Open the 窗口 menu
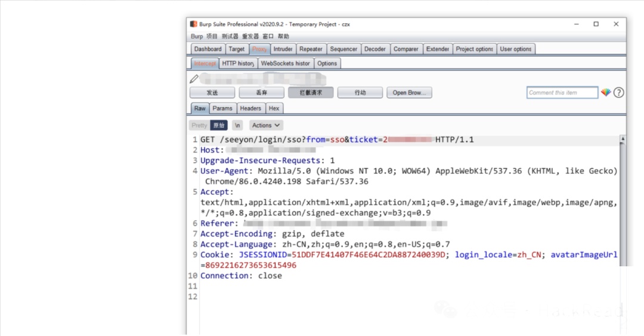The width and height of the screenshot is (644, 336). coord(268,36)
